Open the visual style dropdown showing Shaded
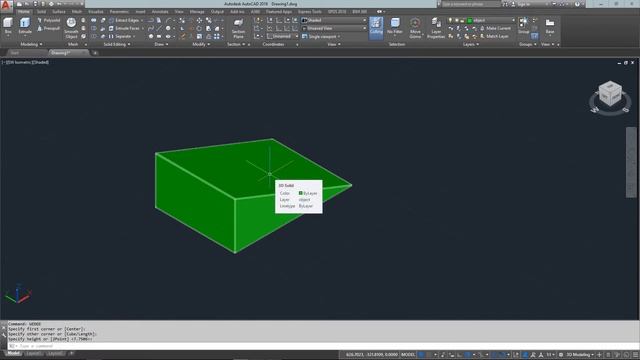This screenshot has height=360, width=640. click(x=334, y=20)
